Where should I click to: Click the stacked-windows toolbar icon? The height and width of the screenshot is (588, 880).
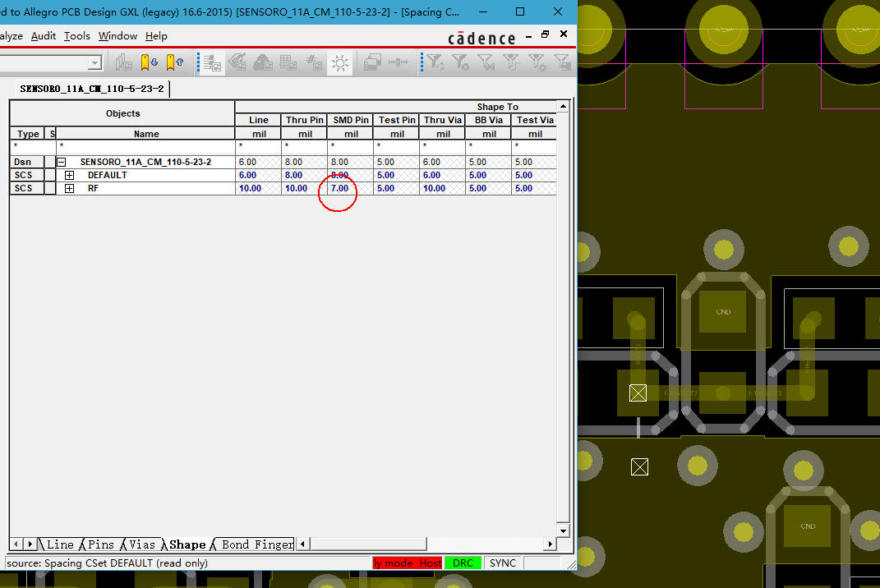[x=373, y=62]
